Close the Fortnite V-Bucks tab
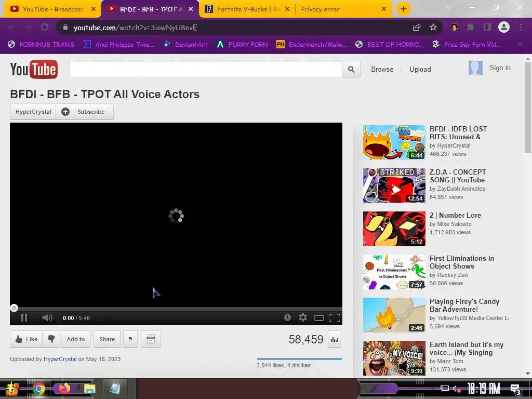This screenshot has height=399, width=532. pyautogui.click(x=287, y=9)
